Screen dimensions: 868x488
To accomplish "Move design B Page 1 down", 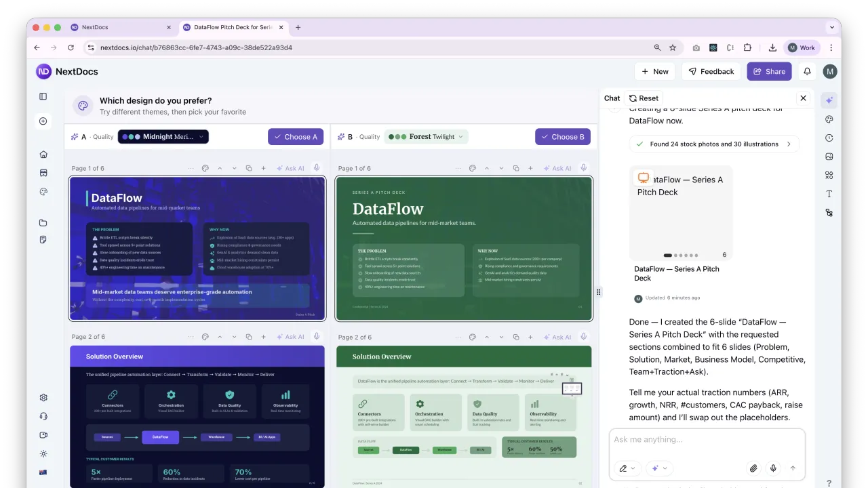I will [x=502, y=168].
